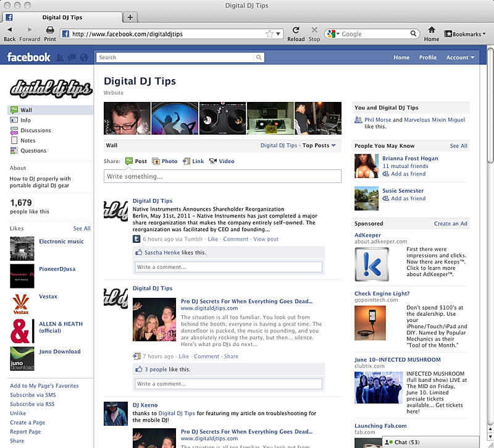Image resolution: width=494 pixels, height=448 pixels.
Task: Reload the page with Reload icon
Action: pyautogui.click(x=296, y=30)
